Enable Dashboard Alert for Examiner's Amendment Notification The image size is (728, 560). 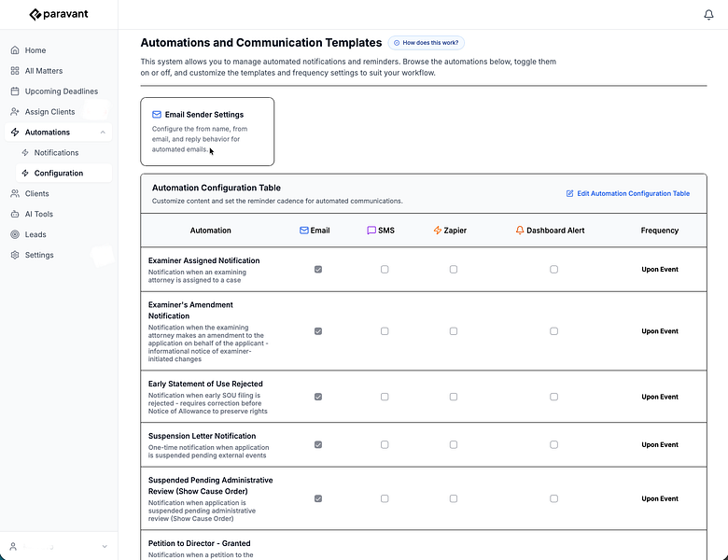click(553, 331)
